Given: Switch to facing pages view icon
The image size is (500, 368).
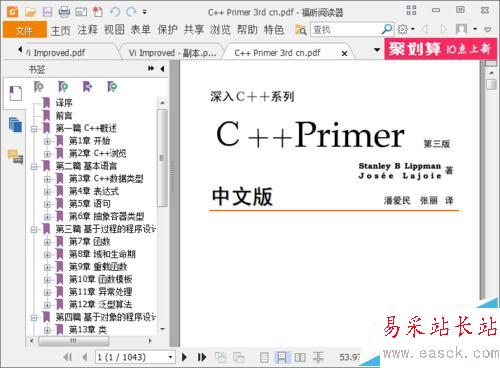Looking at the screenshot, I should point(300,357).
